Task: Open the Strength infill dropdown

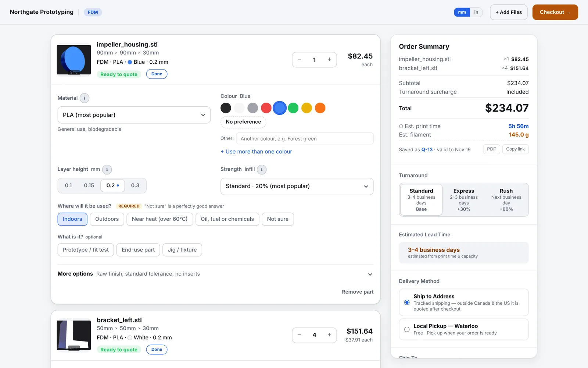Action: tap(297, 186)
